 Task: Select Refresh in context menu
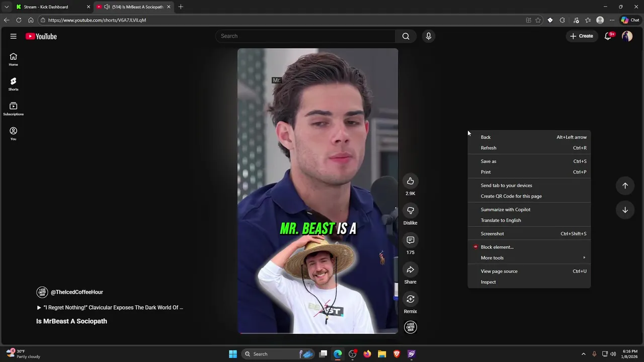[529, 148]
